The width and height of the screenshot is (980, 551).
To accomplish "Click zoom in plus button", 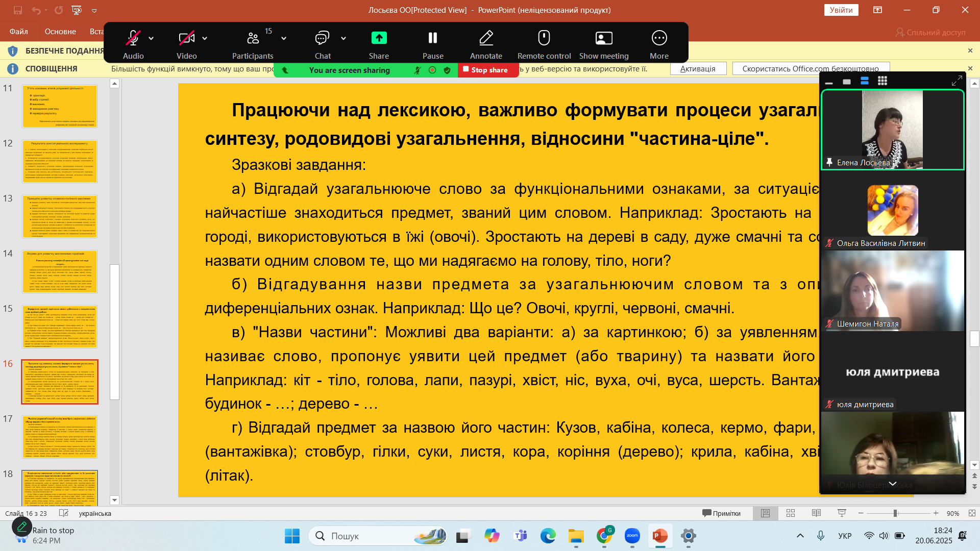I will 936,513.
